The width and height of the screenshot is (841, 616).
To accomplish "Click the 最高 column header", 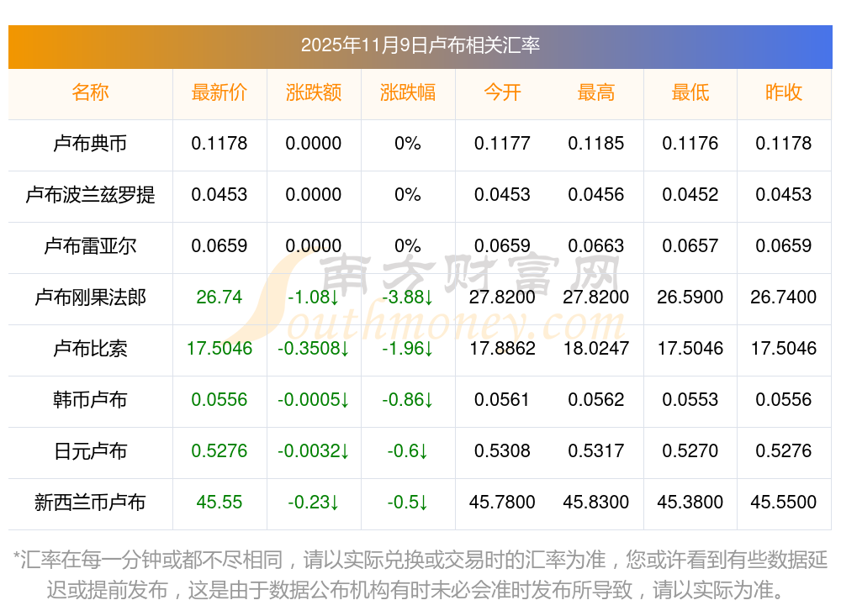I will click(596, 92).
